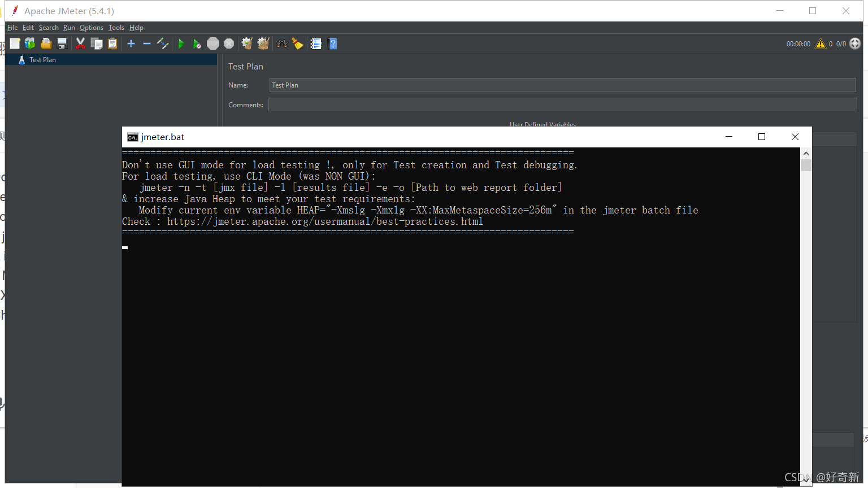Click the 0/0 thread count text
The height and width of the screenshot is (488, 868).
pyautogui.click(x=841, y=43)
